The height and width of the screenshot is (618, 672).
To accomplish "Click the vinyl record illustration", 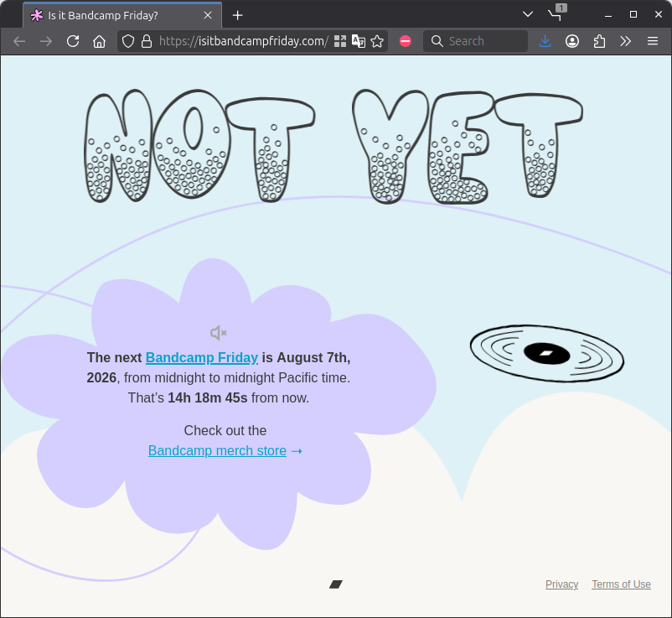I will point(547,353).
